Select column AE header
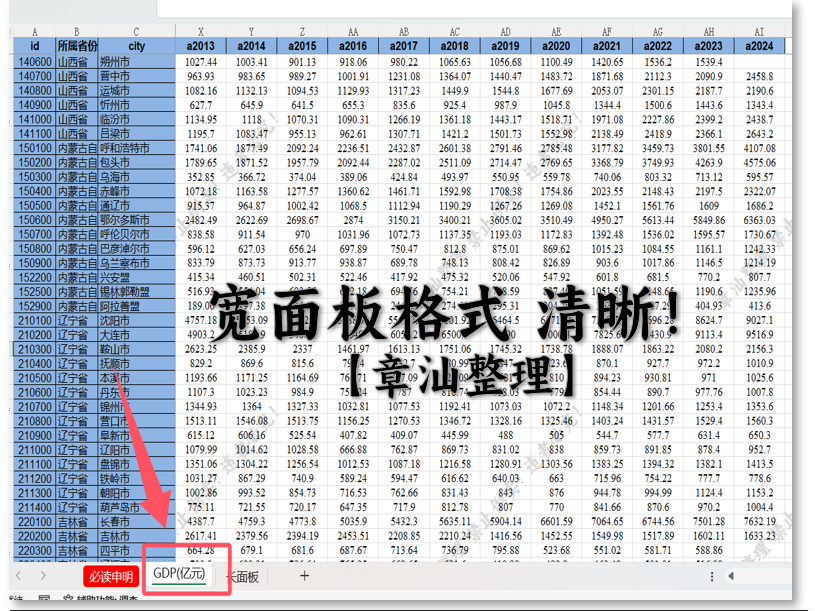 click(x=556, y=31)
